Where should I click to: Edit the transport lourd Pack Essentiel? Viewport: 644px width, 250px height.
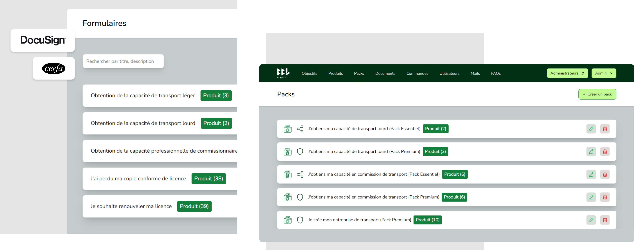pyautogui.click(x=591, y=129)
